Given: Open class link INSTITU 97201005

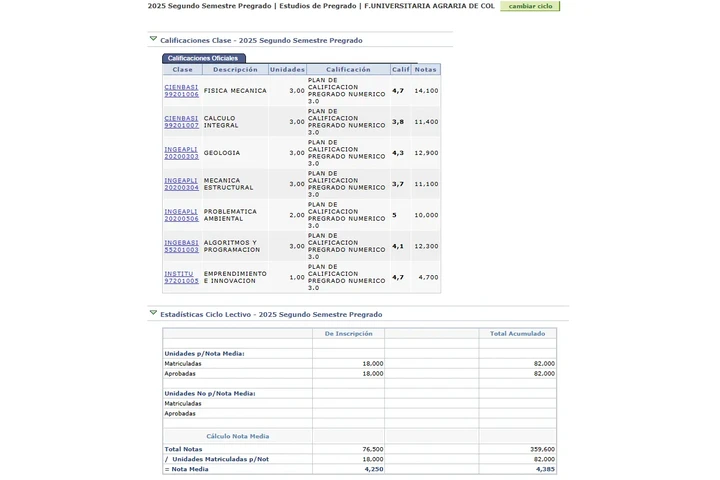Looking at the screenshot, I should pos(181,277).
